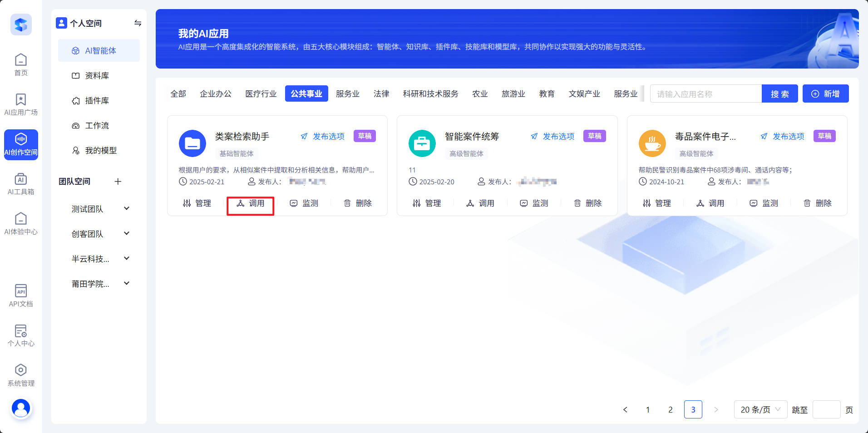
Task: Click the 草稿 tag on 类案检索助手
Action: (x=365, y=136)
